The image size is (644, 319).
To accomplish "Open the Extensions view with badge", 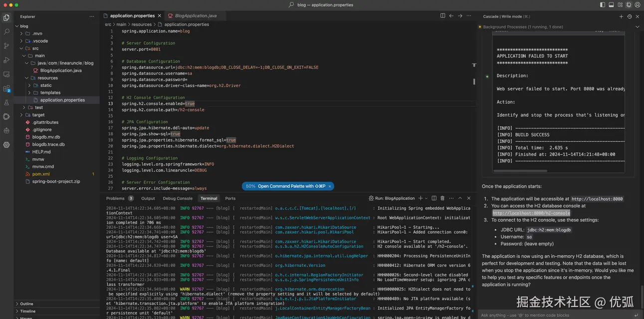I will [x=6, y=89].
